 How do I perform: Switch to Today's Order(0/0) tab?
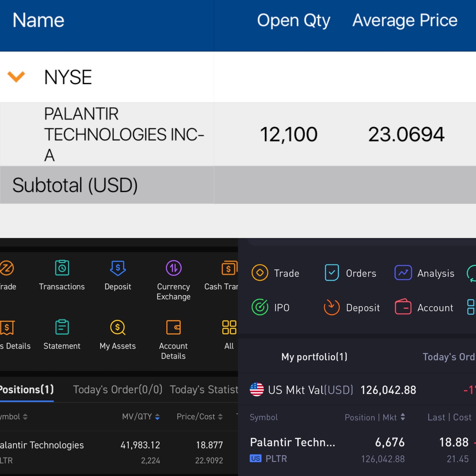coord(118,390)
